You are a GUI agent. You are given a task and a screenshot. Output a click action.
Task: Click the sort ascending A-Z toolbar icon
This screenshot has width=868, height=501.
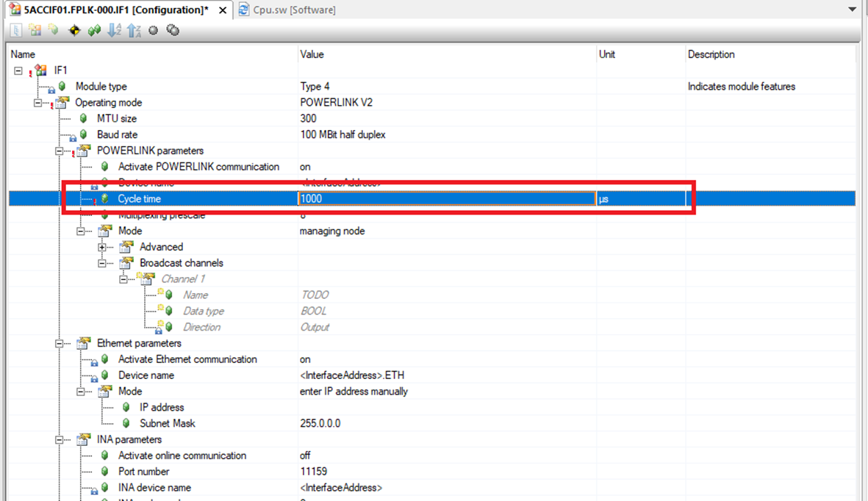click(114, 31)
